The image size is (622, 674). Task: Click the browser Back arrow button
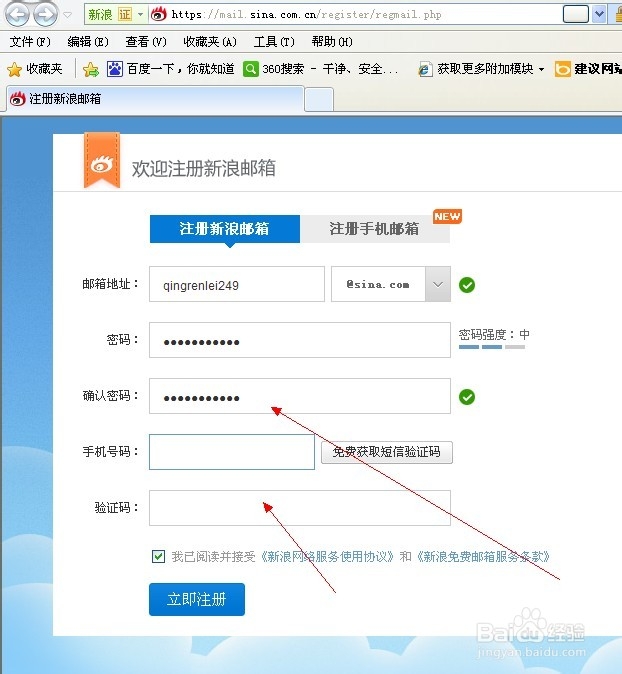17,15
